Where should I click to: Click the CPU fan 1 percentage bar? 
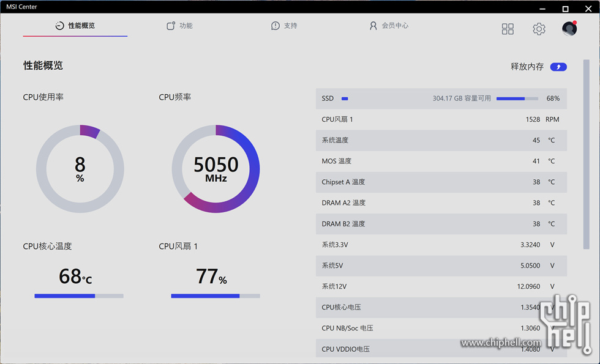tap(216, 295)
